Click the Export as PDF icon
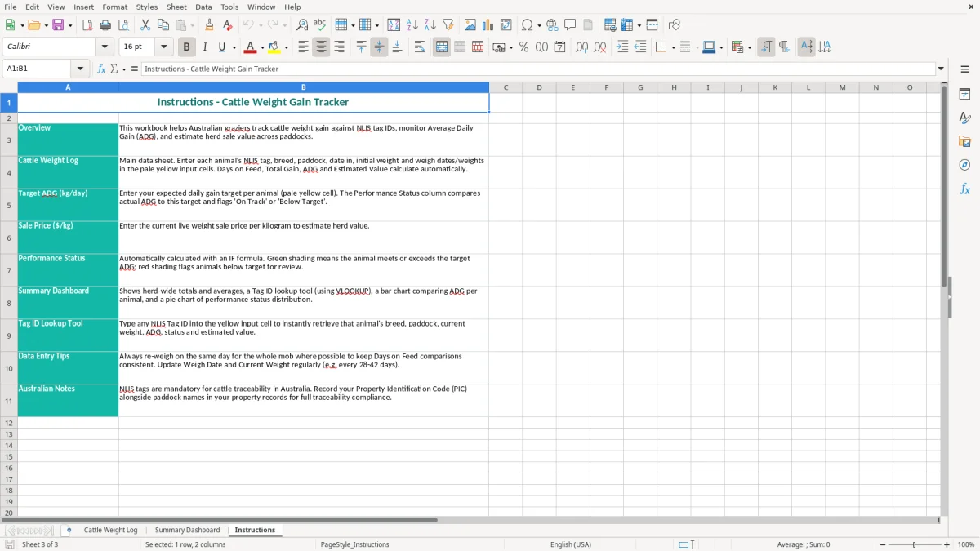This screenshot has height=551, width=980. [x=87, y=25]
